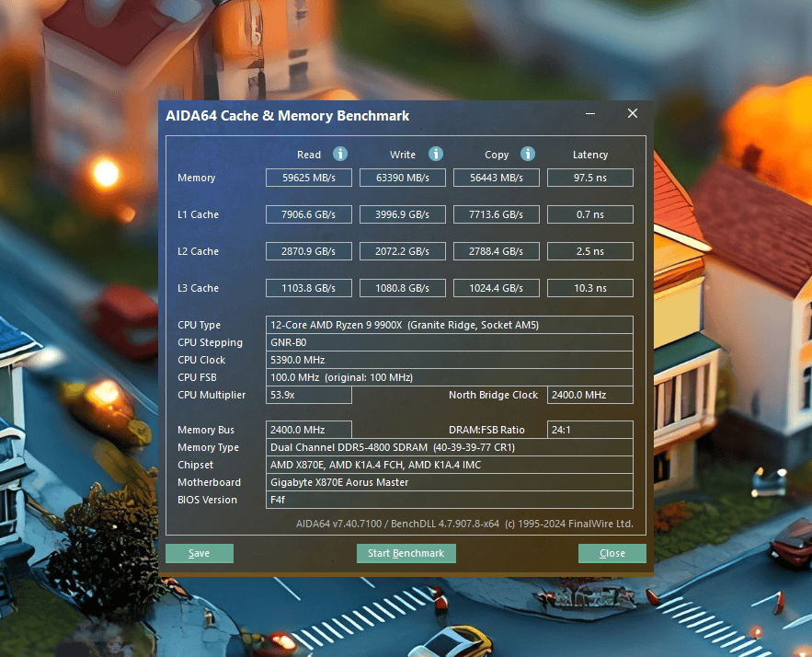Select the Memory write value 63390 MB/s

[x=403, y=178]
